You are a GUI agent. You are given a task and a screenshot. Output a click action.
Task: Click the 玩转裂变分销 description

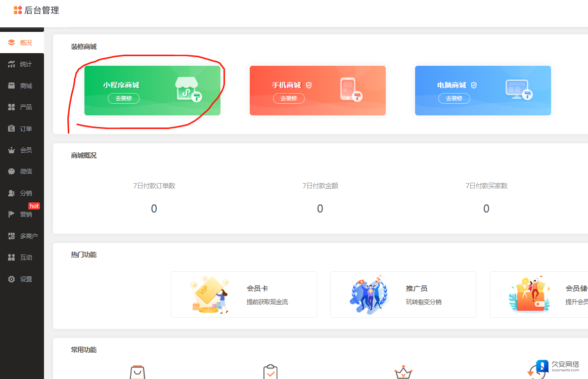423,302
